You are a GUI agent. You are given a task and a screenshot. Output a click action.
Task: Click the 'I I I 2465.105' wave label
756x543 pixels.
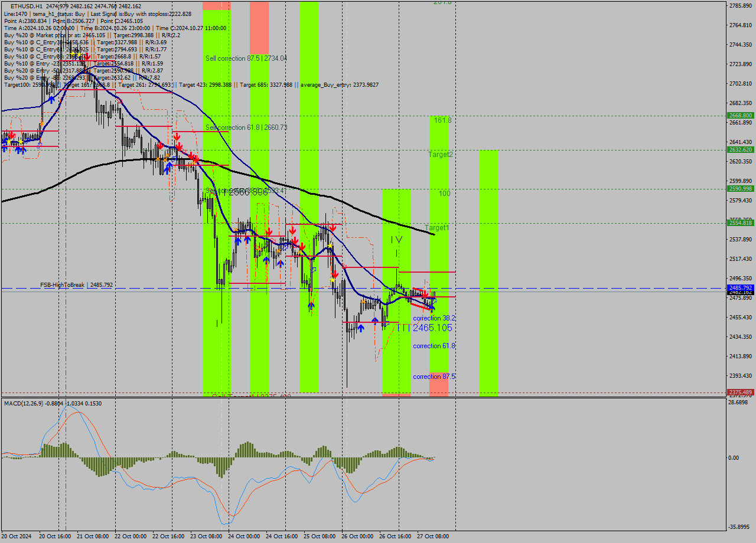(x=425, y=328)
